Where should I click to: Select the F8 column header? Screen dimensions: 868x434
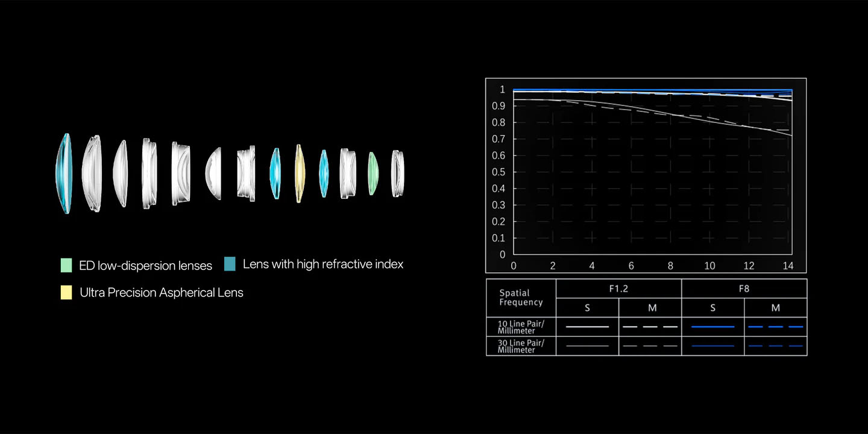coord(744,289)
